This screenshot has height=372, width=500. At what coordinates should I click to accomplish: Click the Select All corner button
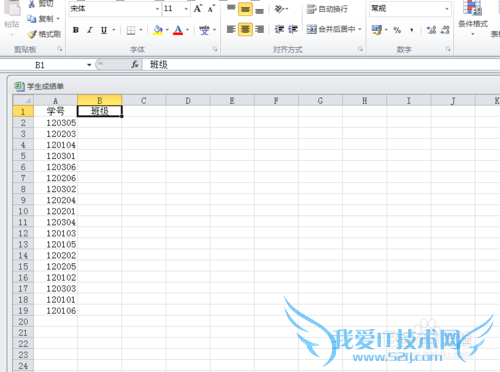23,100
